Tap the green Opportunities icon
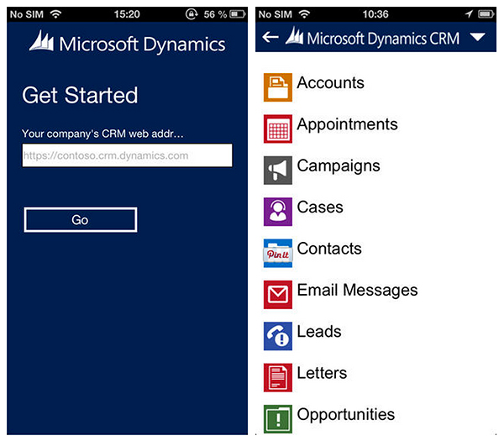Viewport: 504px width, 441px height. pos(277,417)
